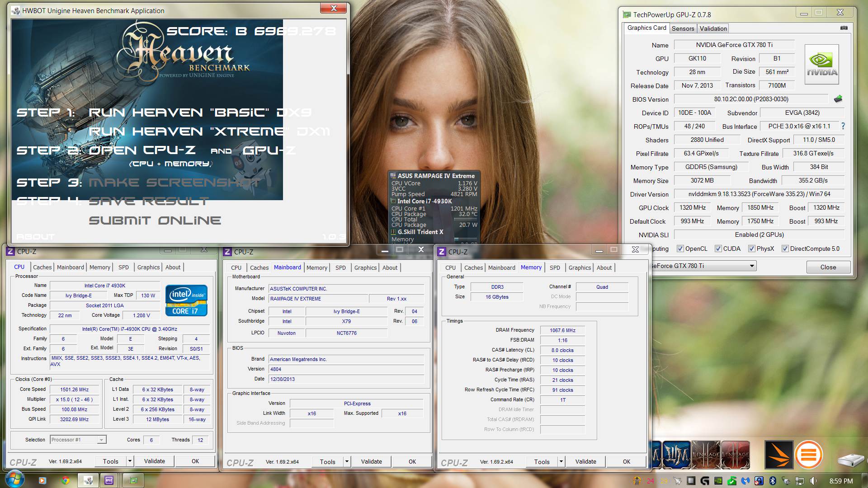
Task: Click Submit Online in HWBOT app
Action: [155, 221]
